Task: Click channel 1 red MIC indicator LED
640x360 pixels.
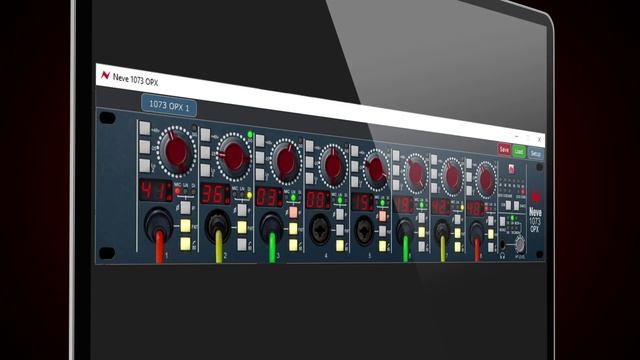Action: tap(178, 191)
